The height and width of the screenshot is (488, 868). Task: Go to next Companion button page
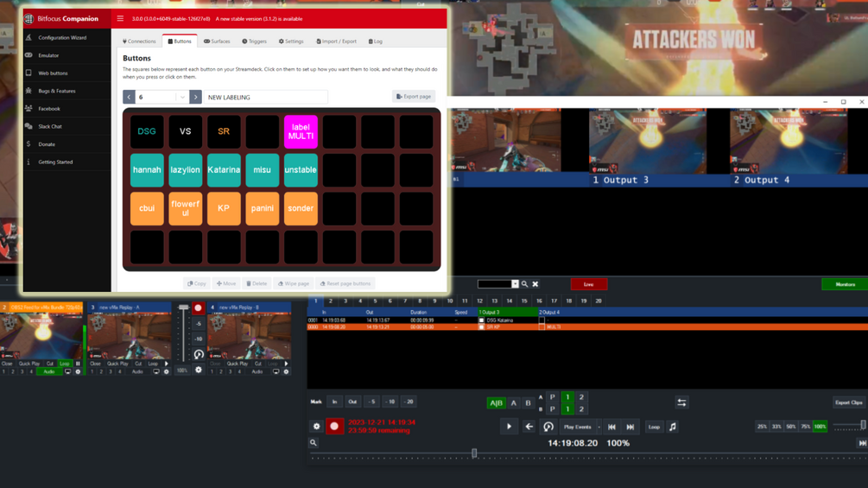click(x=195, y=97)
